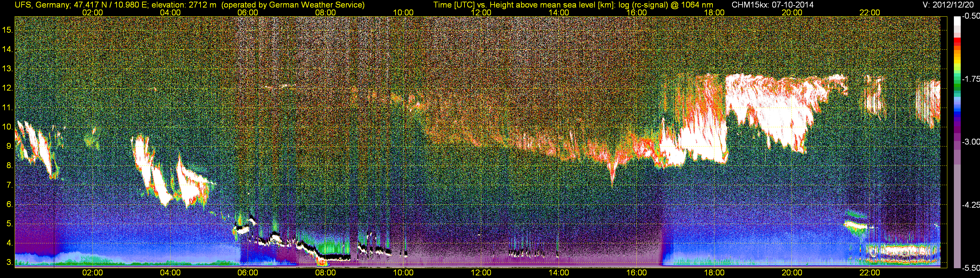
Task: Click the 15 km height axis label
Action: (8, 30)
